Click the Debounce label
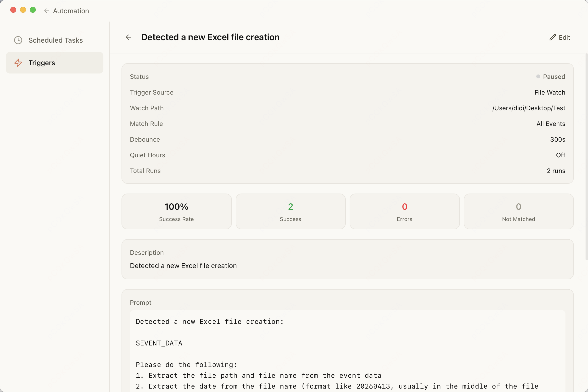Screen dimensions: 588x392 tap(145, 139)
